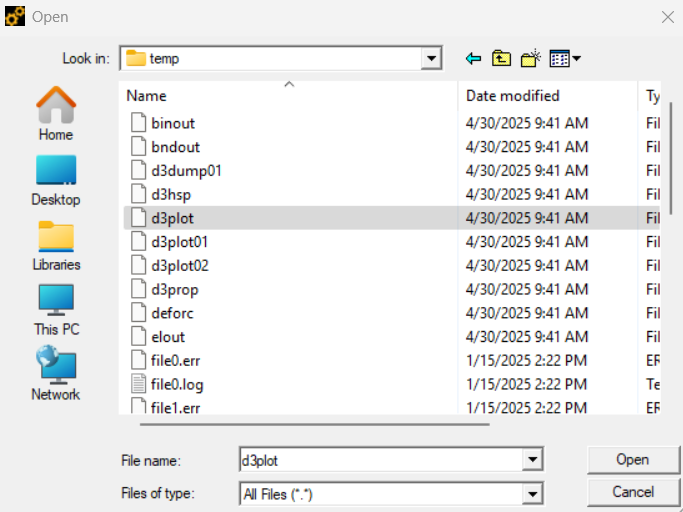Click the Cancel button

pos(632,492)
